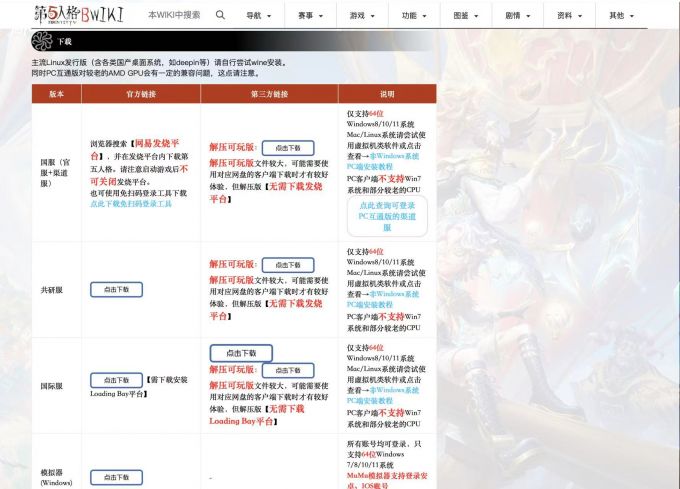Click the 国际服 row label
This screenshot has width=680, height=489.
tap(52, 386)
